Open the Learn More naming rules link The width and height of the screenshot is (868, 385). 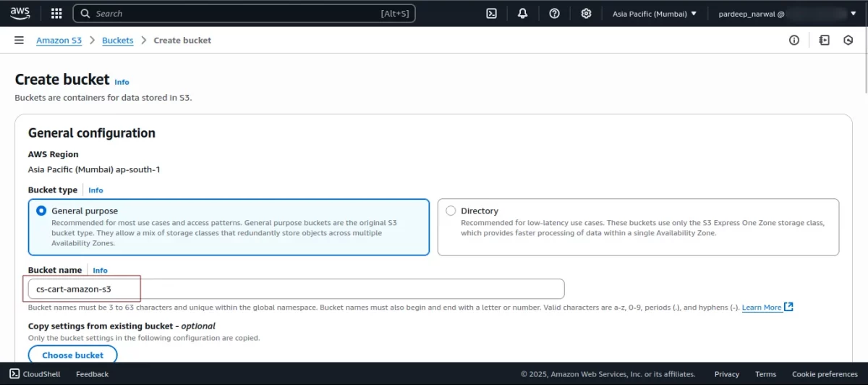(x=762, y=308)
